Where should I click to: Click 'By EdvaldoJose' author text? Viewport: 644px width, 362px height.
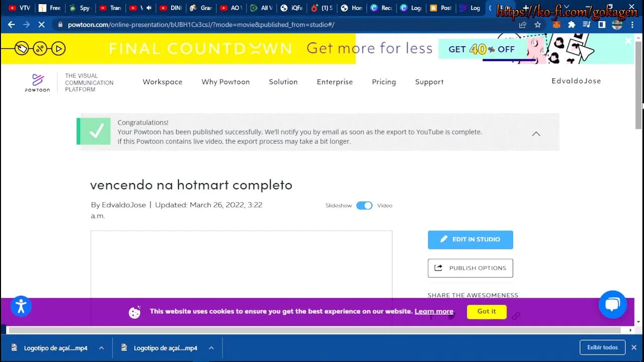118,205
